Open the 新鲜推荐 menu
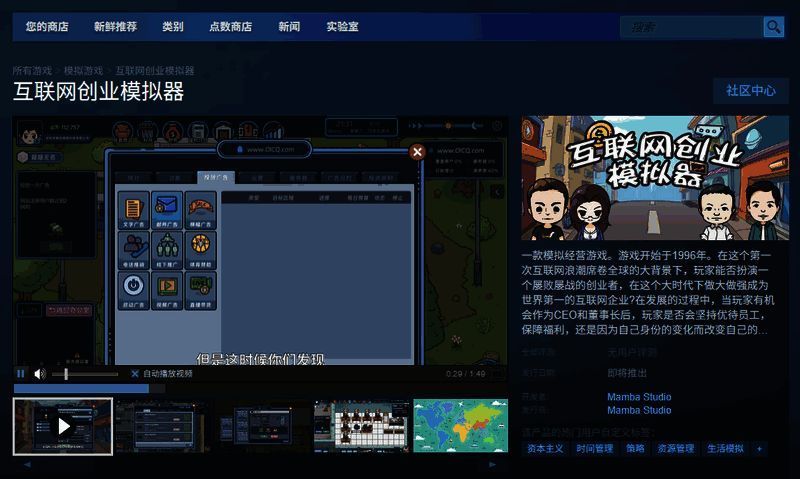This screenshot has height=479, width=800. [x=115, y=27]
